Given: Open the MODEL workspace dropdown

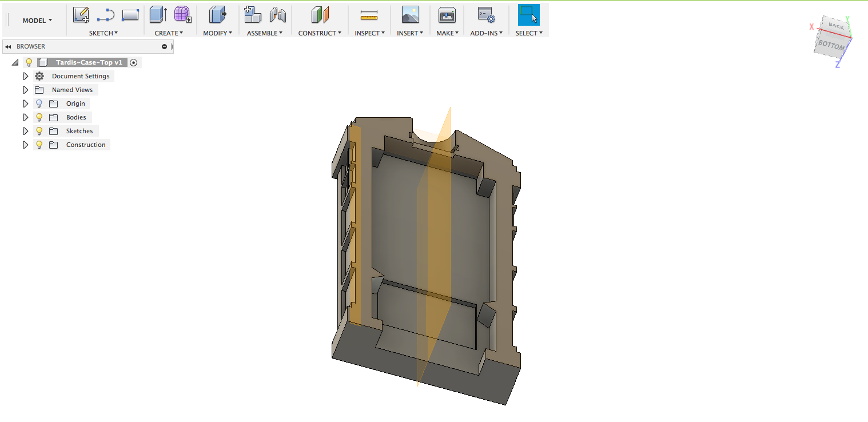Looking at the screenshot, I should [37, 20].
